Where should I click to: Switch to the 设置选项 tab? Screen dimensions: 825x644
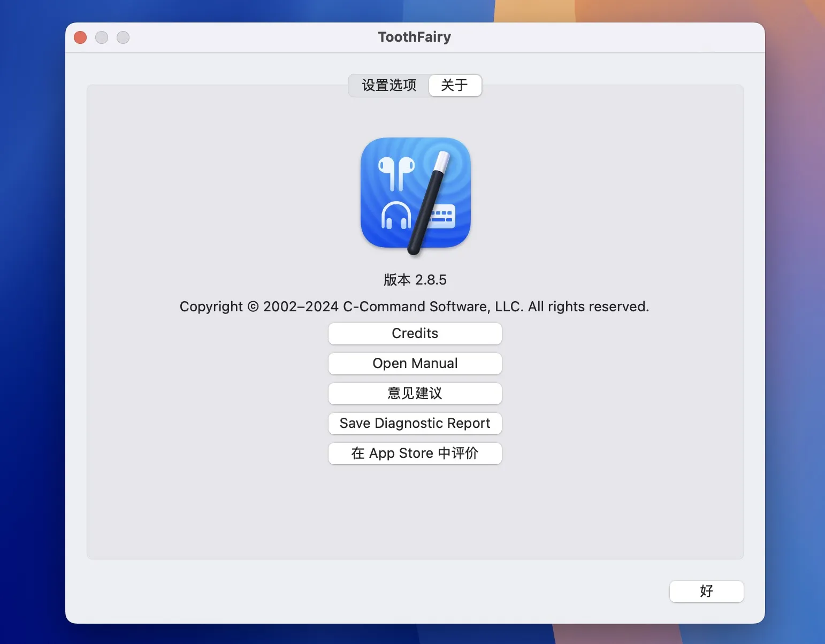389,86
